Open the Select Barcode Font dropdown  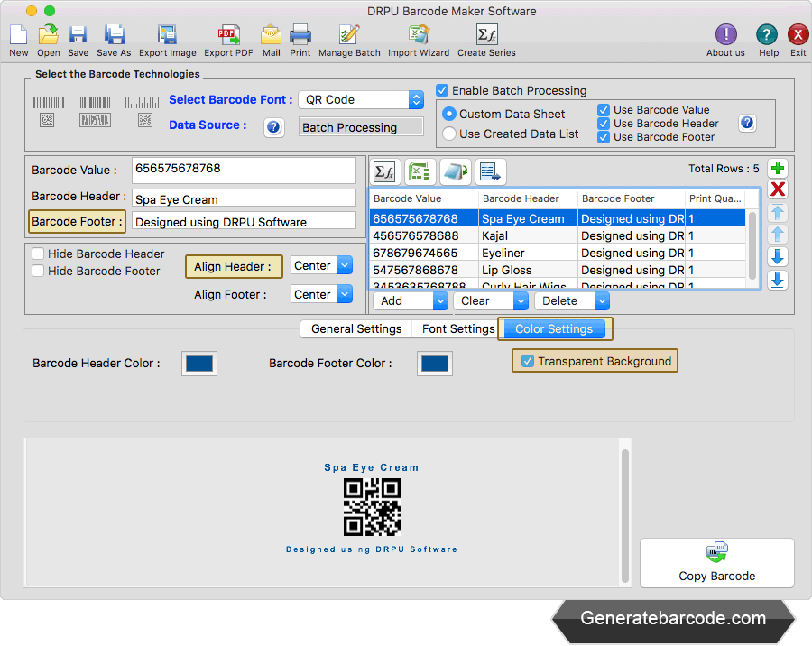pos(361,100)
